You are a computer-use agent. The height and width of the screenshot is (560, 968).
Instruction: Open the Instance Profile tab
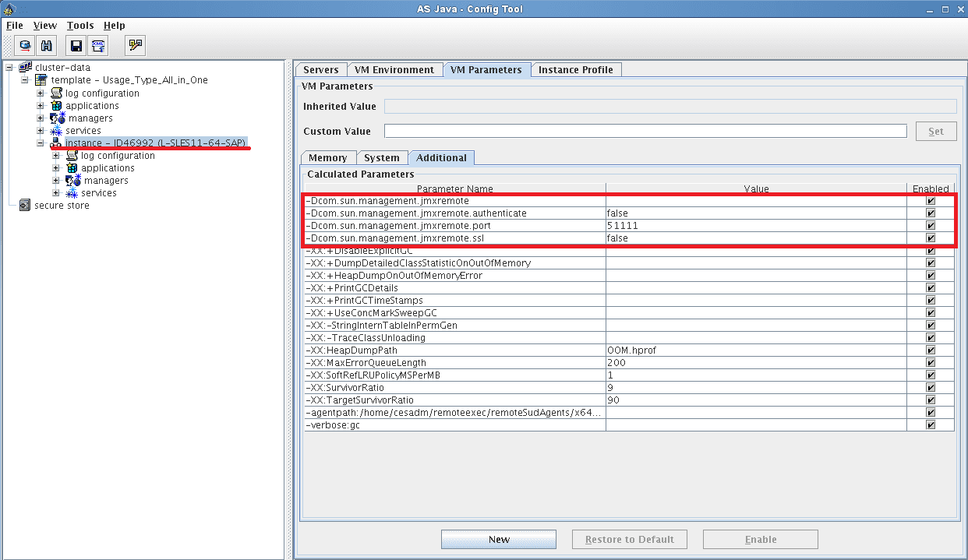click(x=576, y=70)
